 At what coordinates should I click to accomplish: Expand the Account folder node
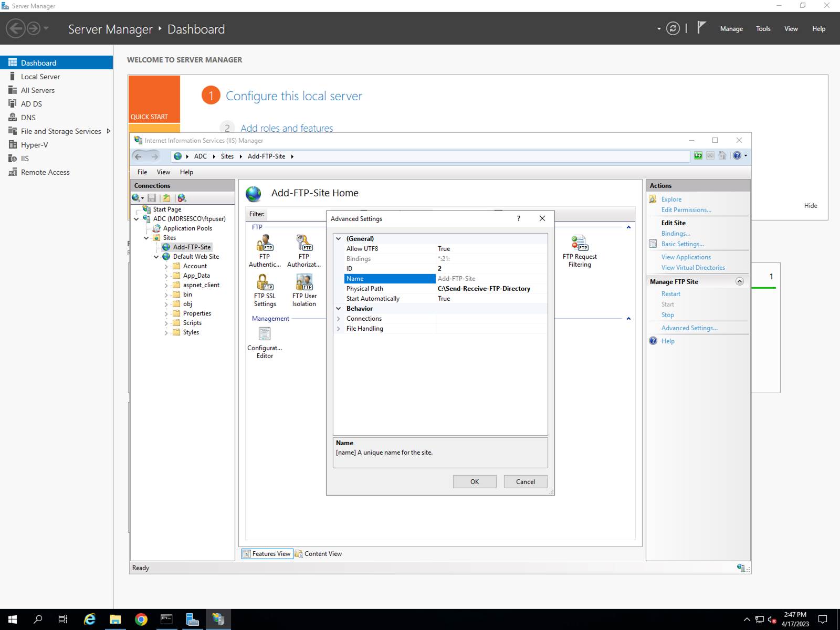pos(166,266)
